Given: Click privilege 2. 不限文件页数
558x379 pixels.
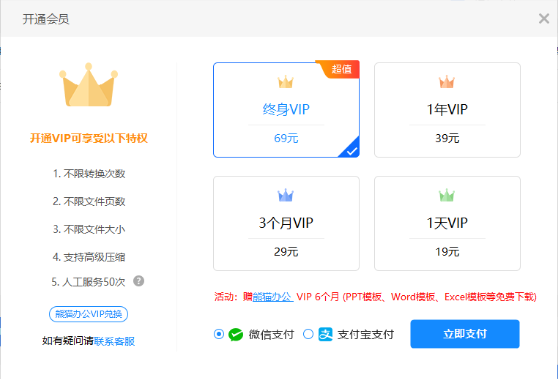Looking at the screenshot, I should click(x=89, y=201).
